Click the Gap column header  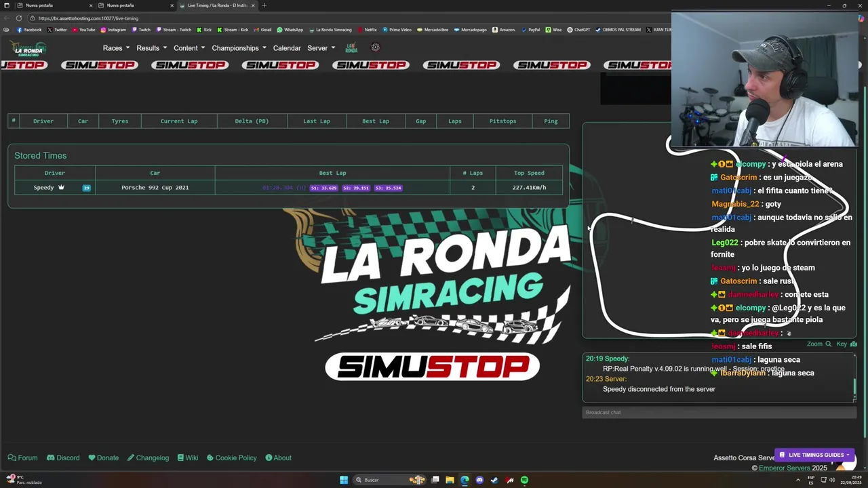coord(420,121)
